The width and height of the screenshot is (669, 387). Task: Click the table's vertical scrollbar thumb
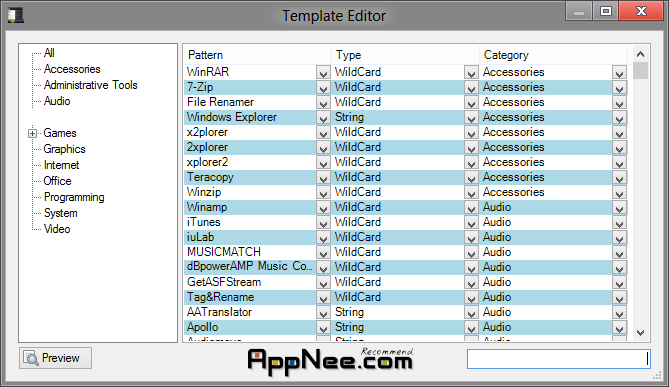point(640,71)
